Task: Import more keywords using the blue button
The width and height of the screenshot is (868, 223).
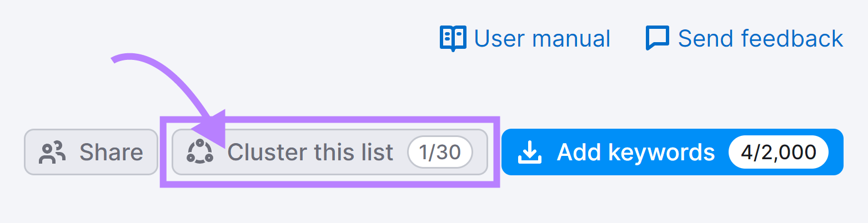Action: click(x=673, y=152)
